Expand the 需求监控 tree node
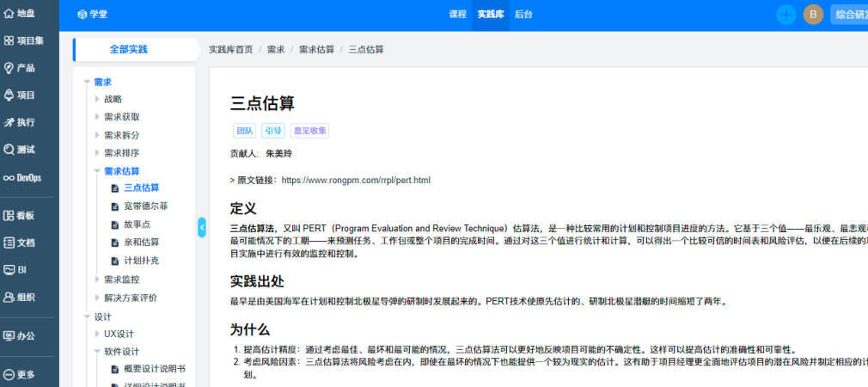Screen dimensions: 868x387 [x=97, y=279]
